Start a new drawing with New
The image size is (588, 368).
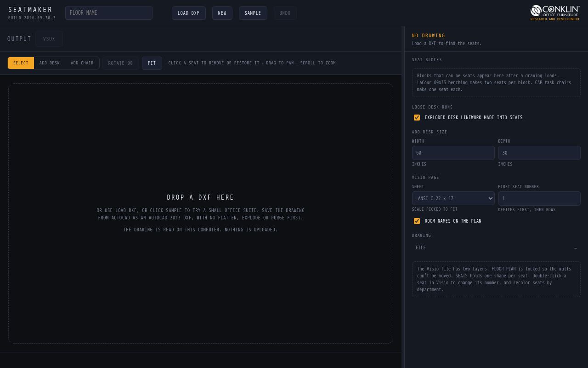coord(222,13)
